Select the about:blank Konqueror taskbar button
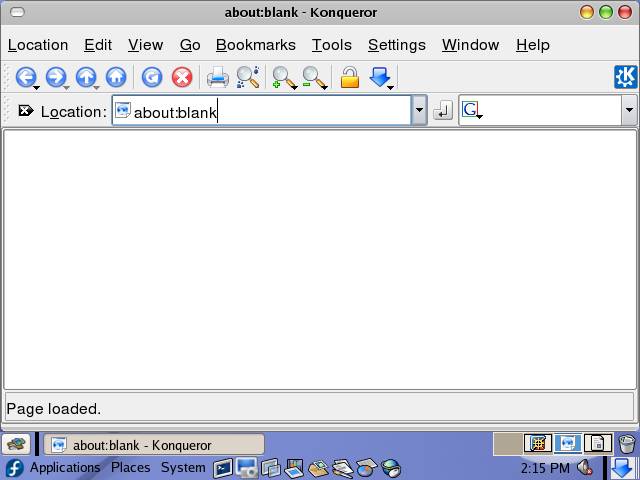 154,445
